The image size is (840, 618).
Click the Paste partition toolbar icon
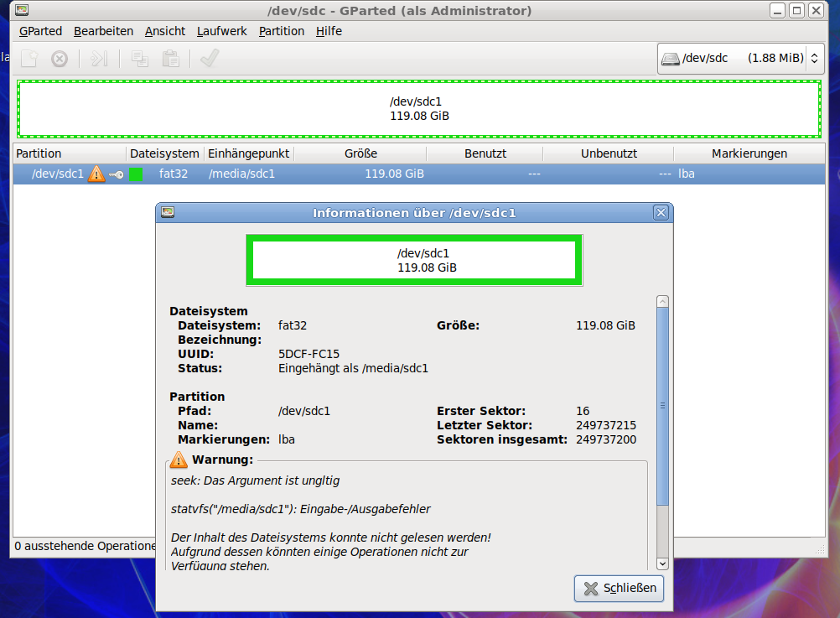coord(170,59)
